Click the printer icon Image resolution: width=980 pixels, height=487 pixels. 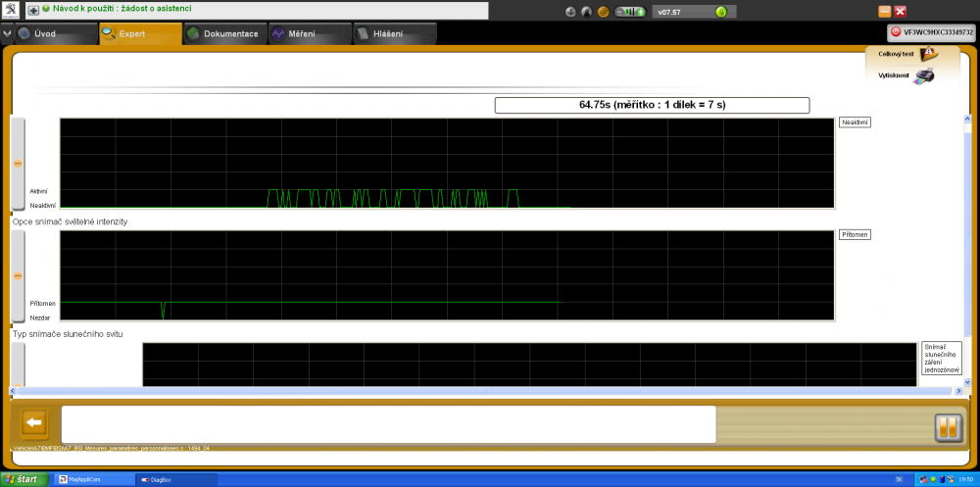(924, 75)
